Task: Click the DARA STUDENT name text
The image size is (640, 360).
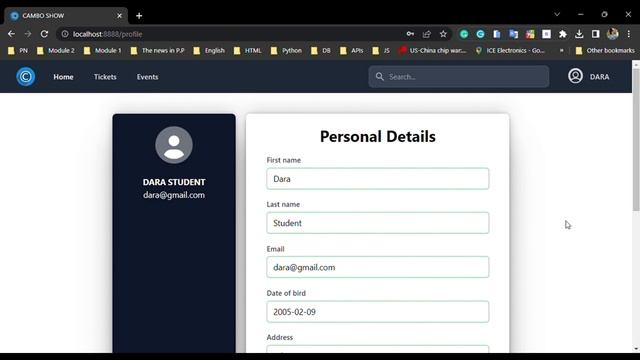Action: click(x=174, y=182)
